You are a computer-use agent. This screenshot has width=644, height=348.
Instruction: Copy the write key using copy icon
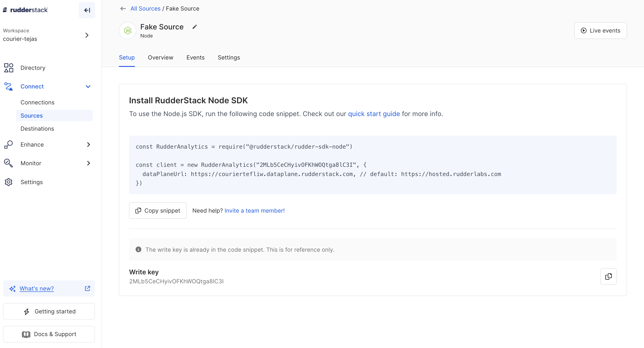[x=608, y=276]
